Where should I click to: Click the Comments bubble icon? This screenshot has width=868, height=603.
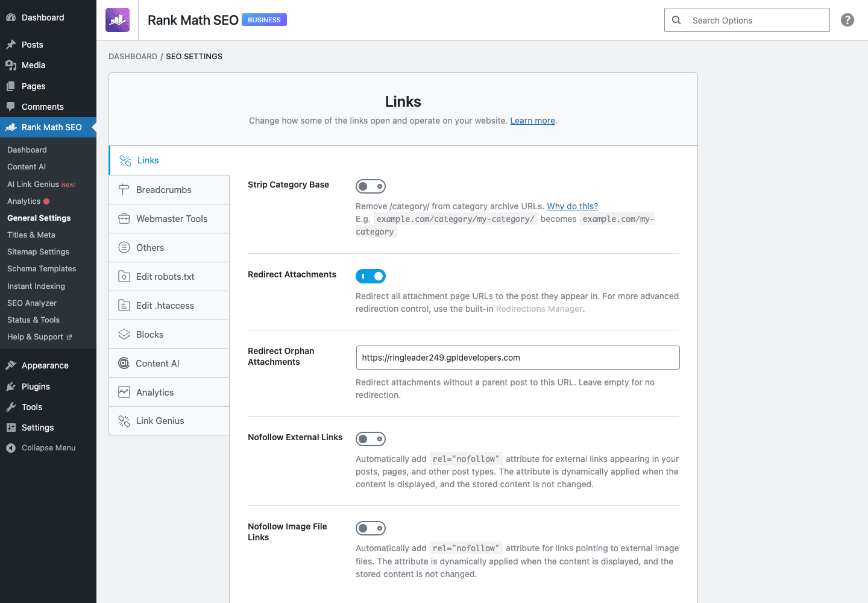pyautogui.click(x=11, y=107)
